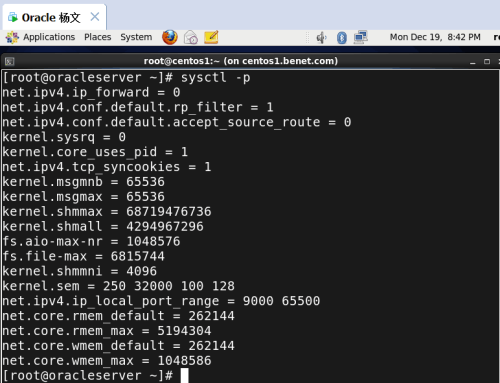The height and width of the screenshot is (383, 500).
Task: Click the accept_source_route = 0 line
Action: click(x=177, y=122)
